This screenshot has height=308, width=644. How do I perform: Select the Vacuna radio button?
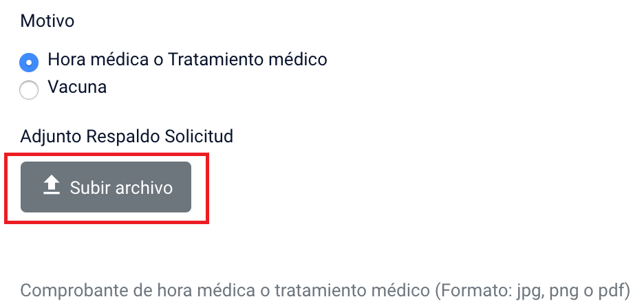click(29, 90)
